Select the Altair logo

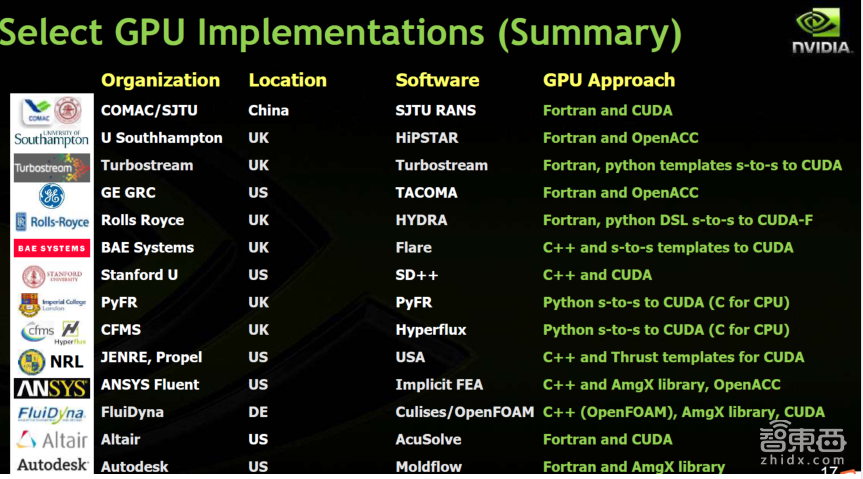[x=51, y=439]
